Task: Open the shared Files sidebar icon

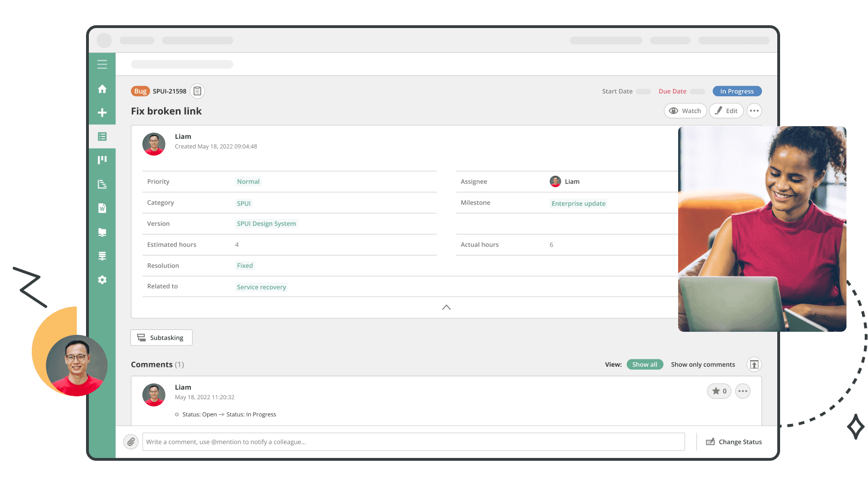Action: pos(102,232)
